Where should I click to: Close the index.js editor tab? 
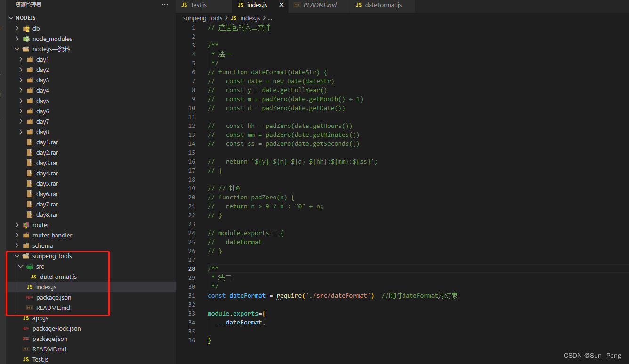pos(282,5)
